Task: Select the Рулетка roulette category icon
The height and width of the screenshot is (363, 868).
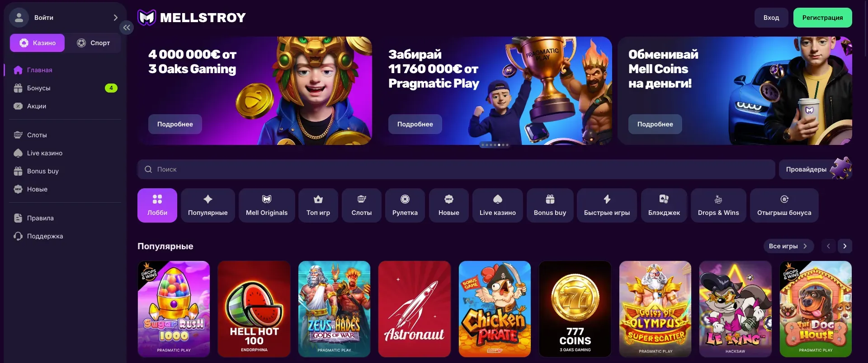Action: [405, 199]
